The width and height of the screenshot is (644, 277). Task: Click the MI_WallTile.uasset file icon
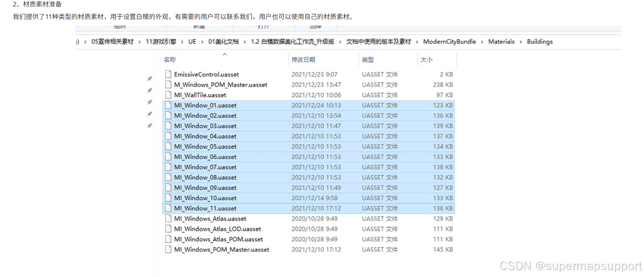pos(169,95)
